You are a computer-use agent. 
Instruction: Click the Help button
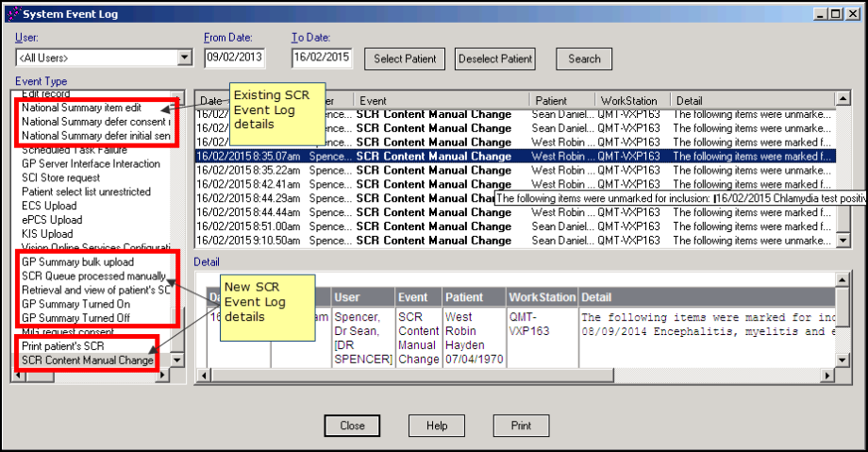point(436,426)
